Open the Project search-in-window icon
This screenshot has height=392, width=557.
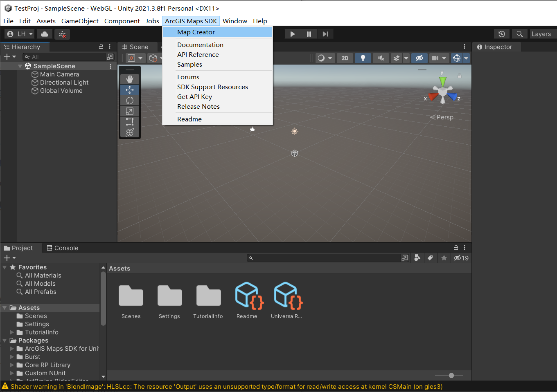[405, 258]
